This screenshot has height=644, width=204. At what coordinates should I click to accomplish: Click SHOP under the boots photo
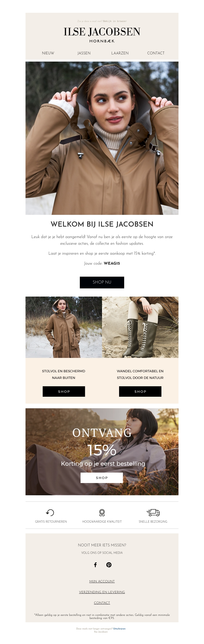140,391
